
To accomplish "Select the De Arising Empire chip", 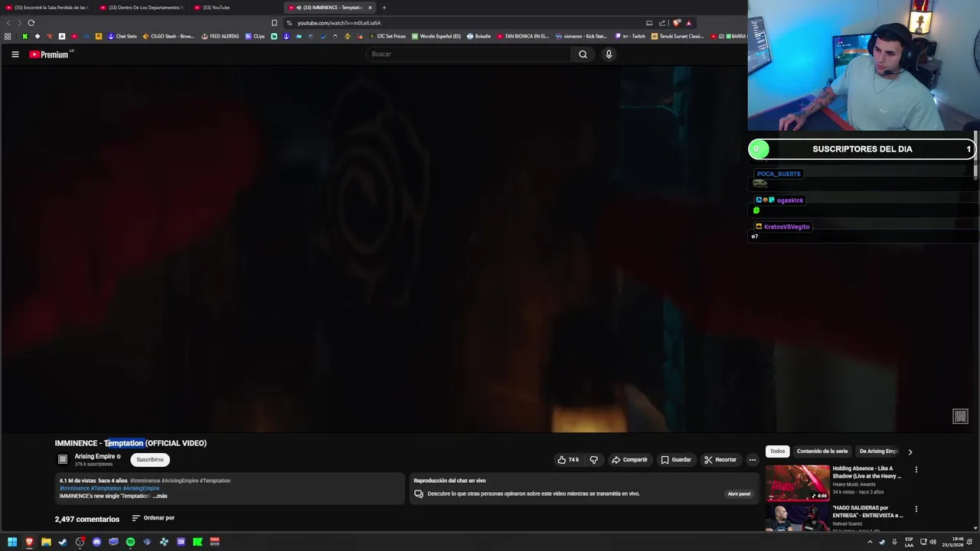I will 877,452.
